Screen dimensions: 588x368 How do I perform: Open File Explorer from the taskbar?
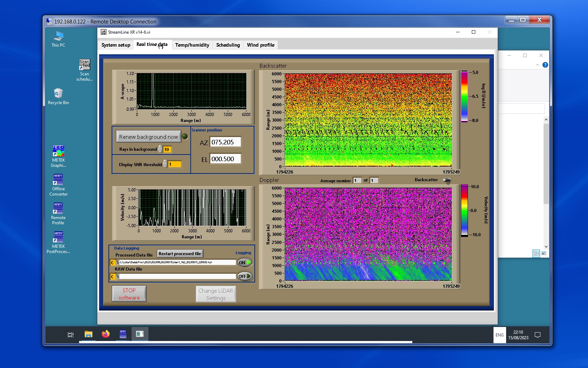tap(89, 334)
